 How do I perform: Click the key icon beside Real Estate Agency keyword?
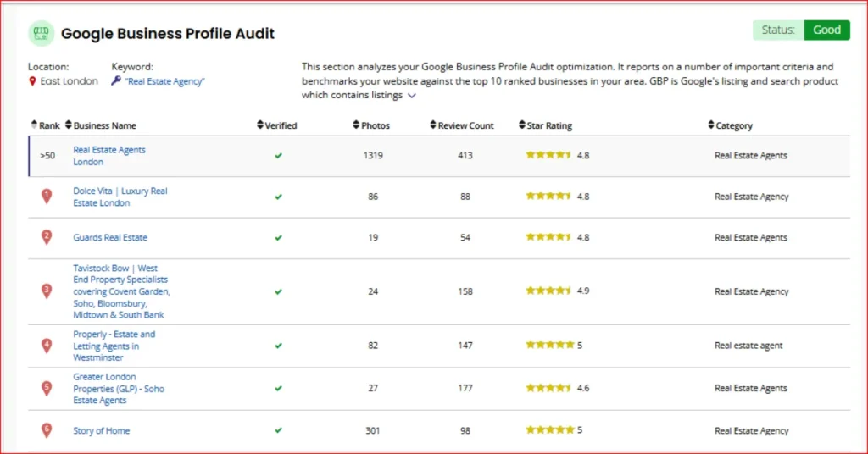click(115, 80)
